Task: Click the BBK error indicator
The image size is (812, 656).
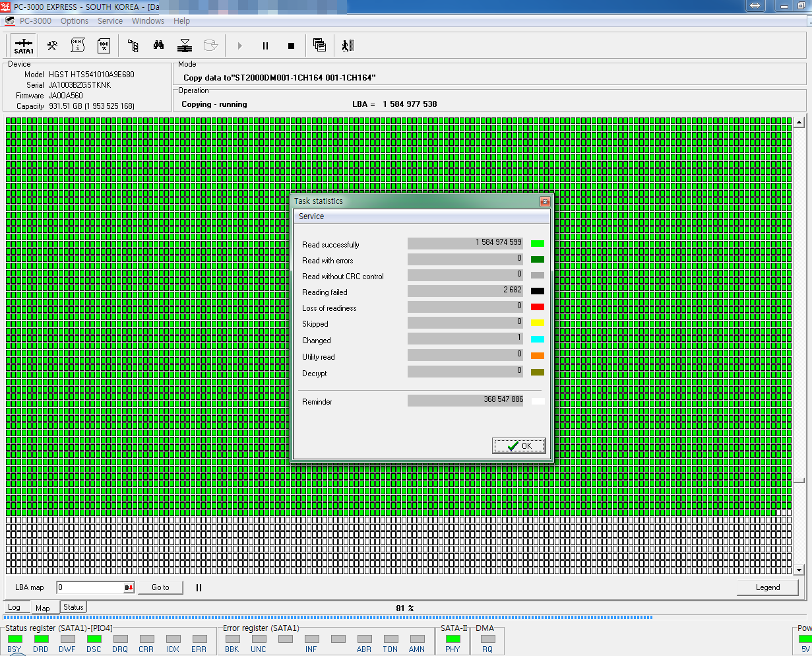Action: pyautogui.click(x=232, y=639)
